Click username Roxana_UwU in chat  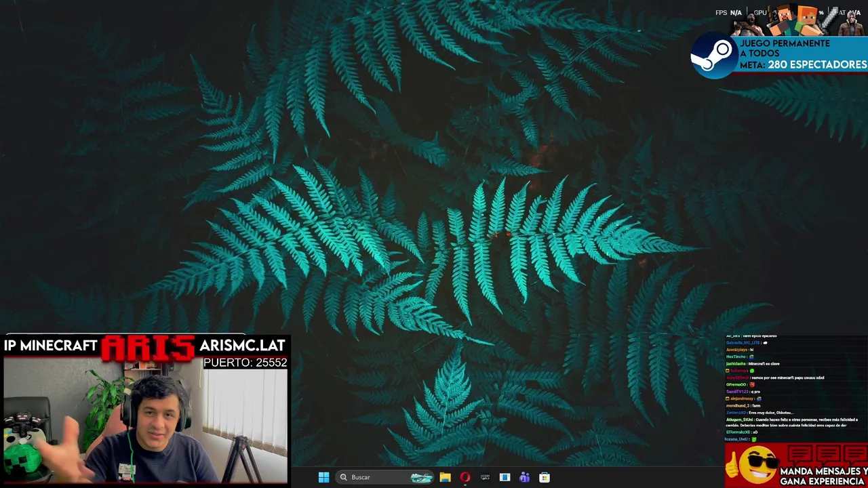pos(736,439)
